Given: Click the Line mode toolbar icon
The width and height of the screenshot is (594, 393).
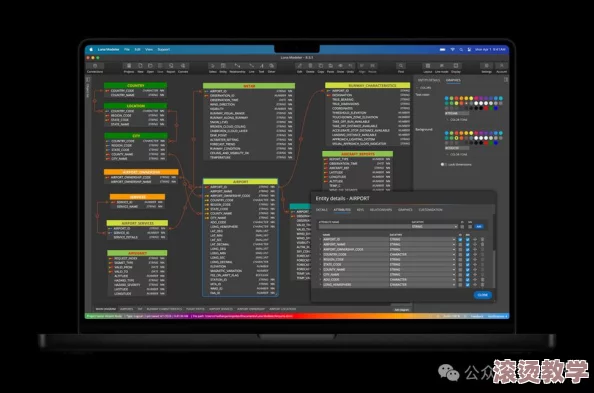Looking at the screenshot, I should [442, 66].
